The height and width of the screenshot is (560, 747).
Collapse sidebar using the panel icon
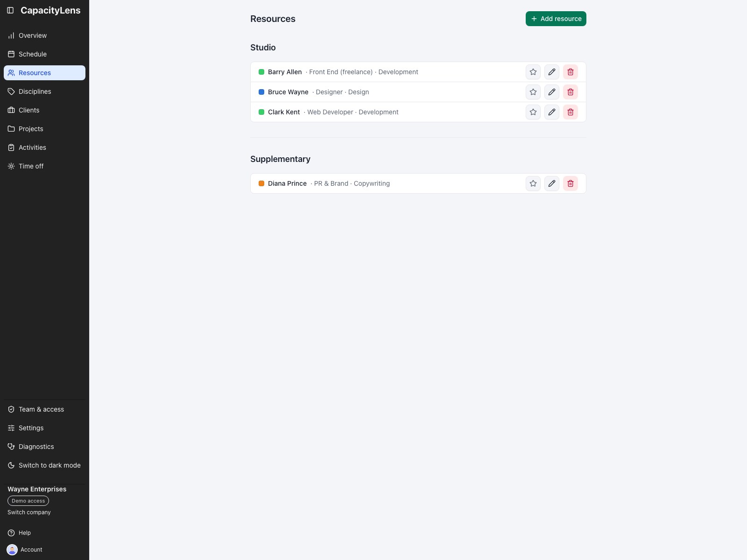pos(10,10)
